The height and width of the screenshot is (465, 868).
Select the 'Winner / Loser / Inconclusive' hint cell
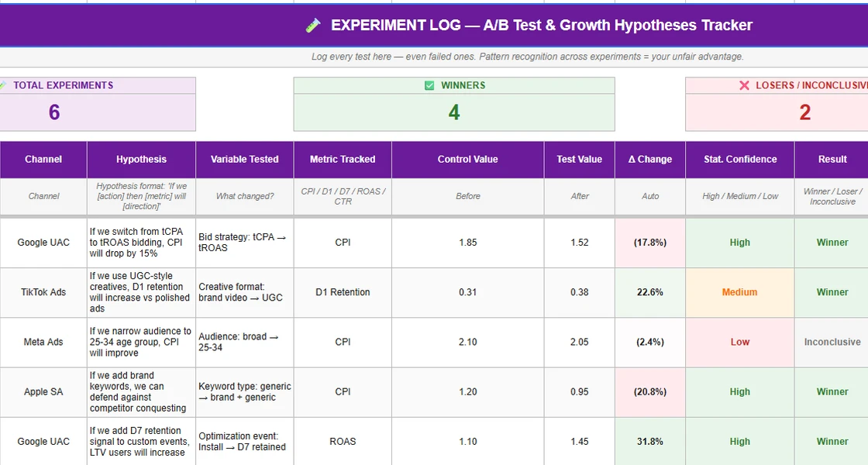pyautogui.click(x=832, y=197)
